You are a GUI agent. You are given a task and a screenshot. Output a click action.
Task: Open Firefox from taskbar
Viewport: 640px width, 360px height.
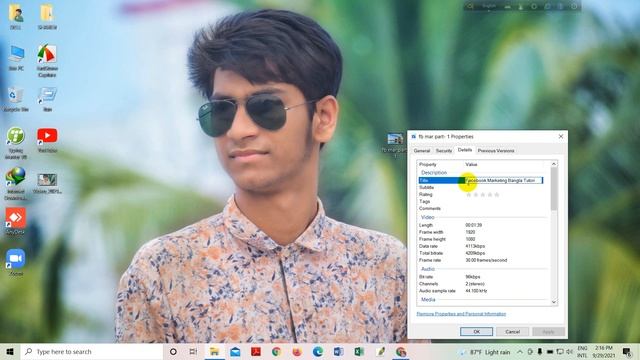pos(297,351)
